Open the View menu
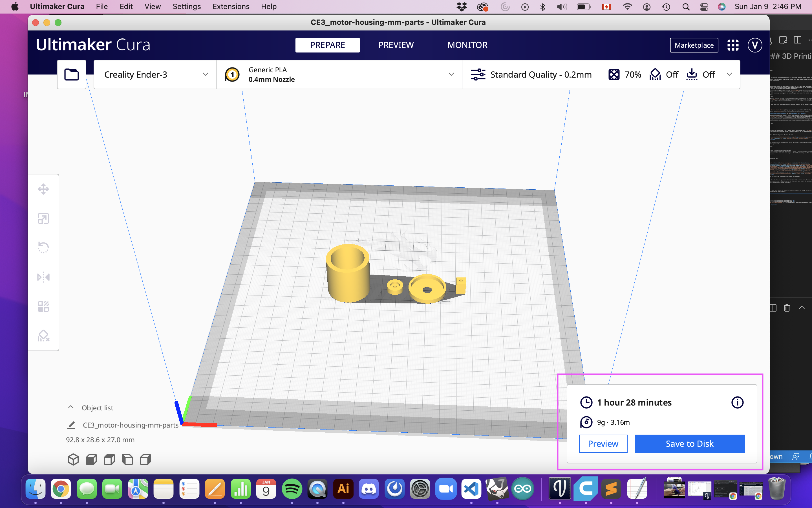 (153, 6)
